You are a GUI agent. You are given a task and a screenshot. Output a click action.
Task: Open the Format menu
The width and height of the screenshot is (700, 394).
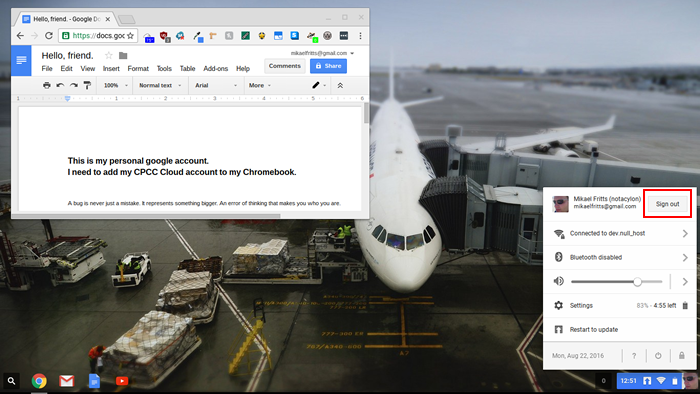click(x=138, y=69)
